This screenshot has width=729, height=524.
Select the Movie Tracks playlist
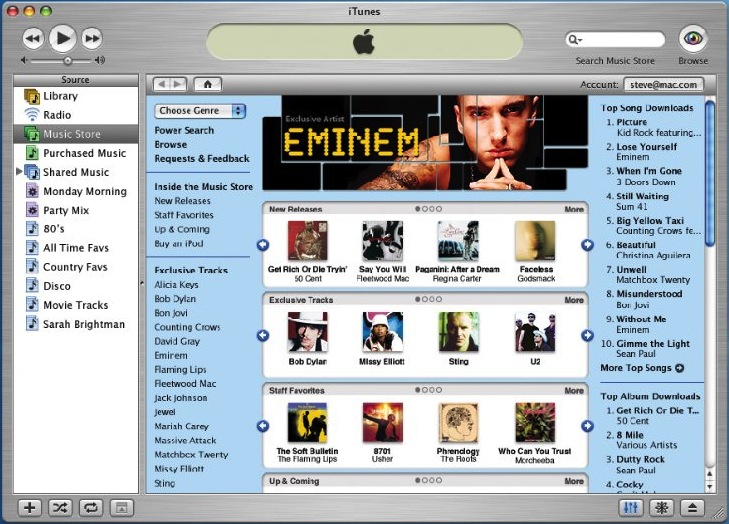pos(76,305)
